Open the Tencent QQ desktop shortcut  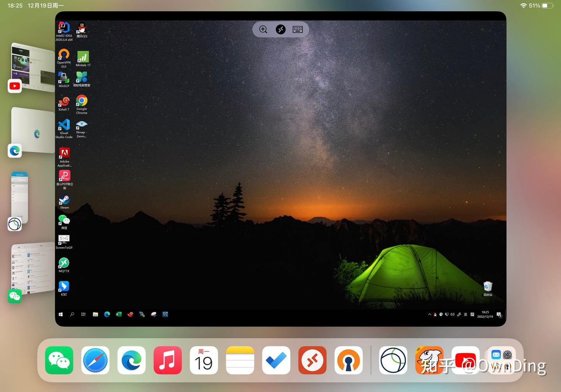(82, 30)
